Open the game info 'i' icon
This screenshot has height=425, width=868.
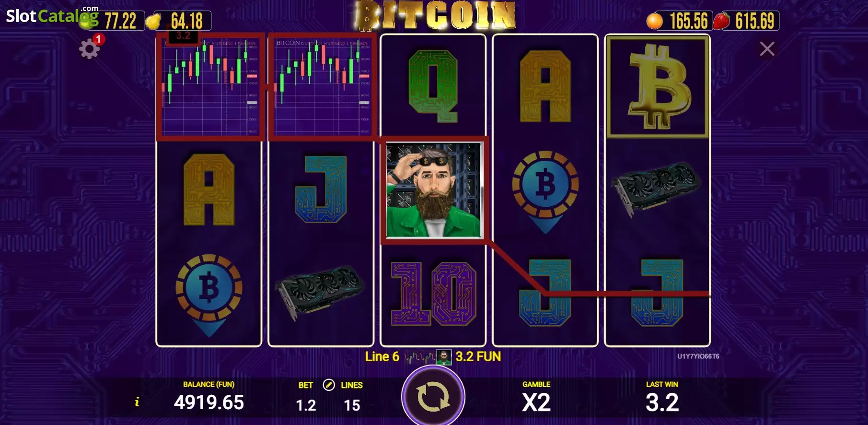click(137, 402)
